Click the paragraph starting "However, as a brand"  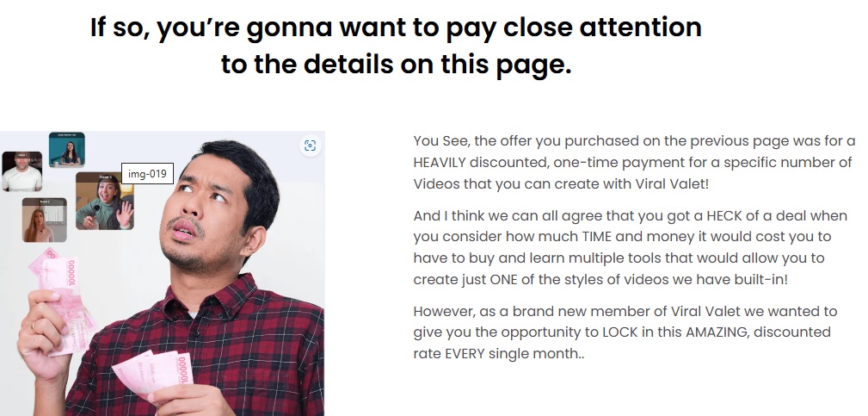pyautogui.click(x=625, y=332)
